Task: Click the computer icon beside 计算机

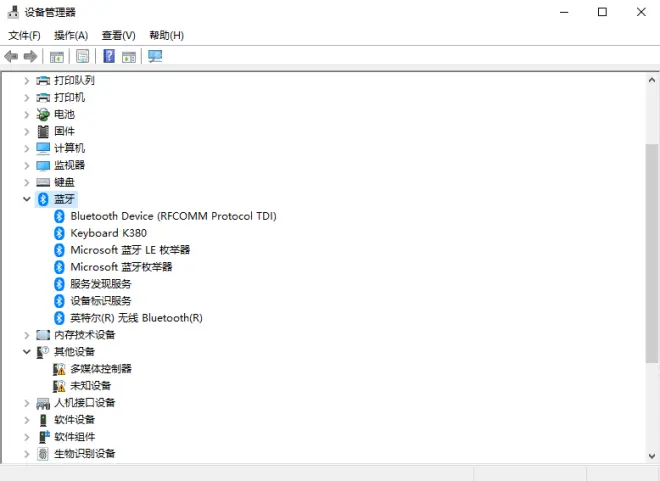Action: coord(43,148)
